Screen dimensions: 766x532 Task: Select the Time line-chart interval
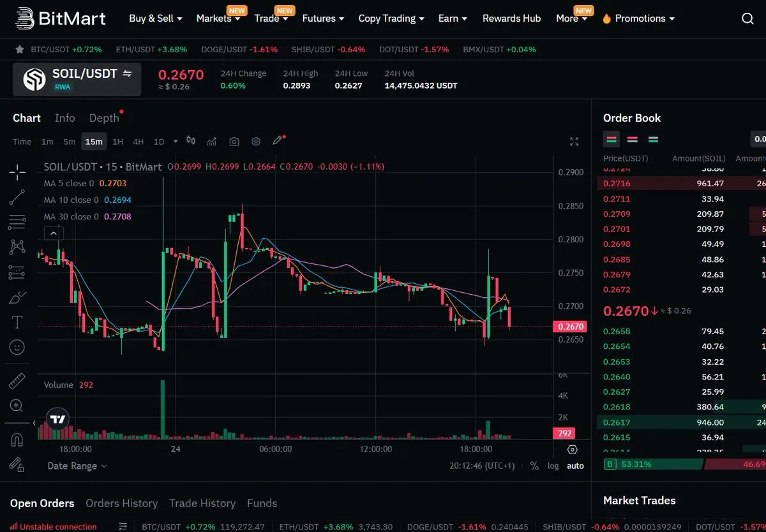click(22, 142)
